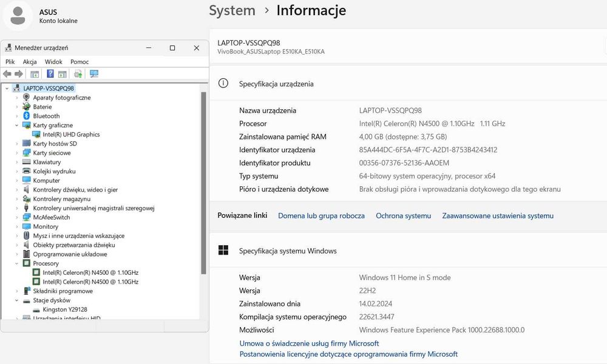
Task: Click the Specyfikacja urządzenia section header
Action: [x=276, y=84]
